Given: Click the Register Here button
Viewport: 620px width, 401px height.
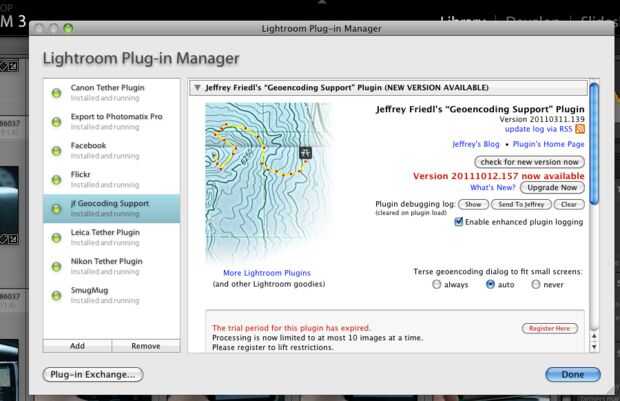Looking at the screenshot, I should point(550,328).
